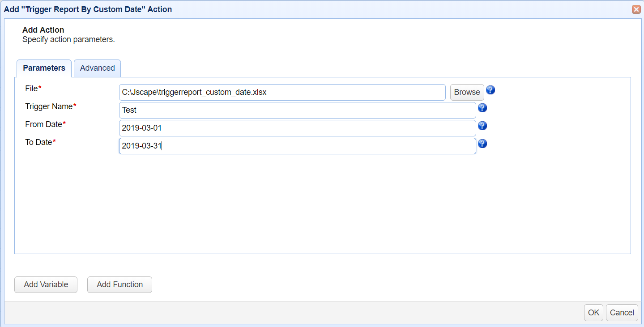Switch to the Advanced tab
Screen dimensions: 644x327
(x=97, y=68)
